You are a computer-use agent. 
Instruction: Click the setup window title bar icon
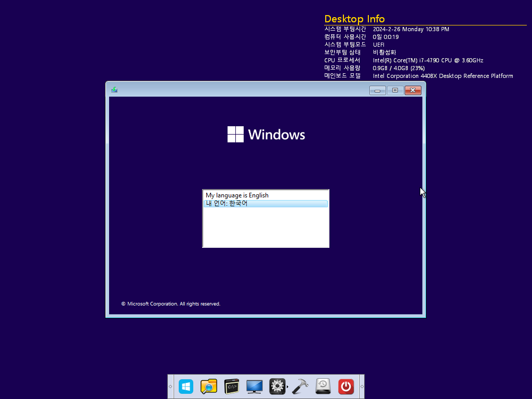(114, 89)
